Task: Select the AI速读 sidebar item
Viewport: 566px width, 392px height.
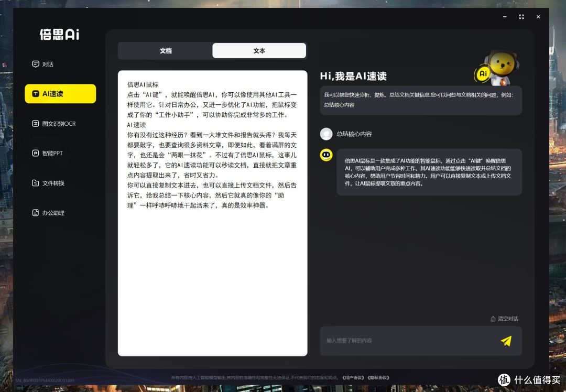Action: tap(60, 94)
